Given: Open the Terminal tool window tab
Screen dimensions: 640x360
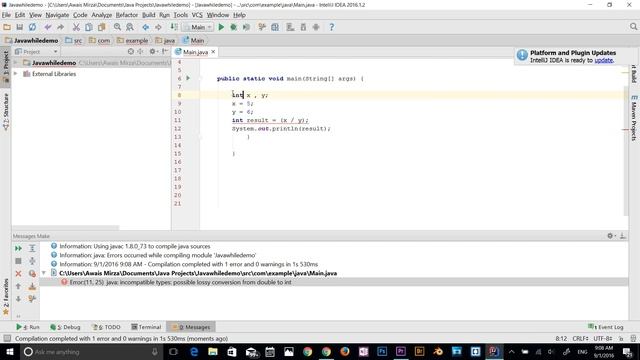Looking at the screenshot, I should (146, 327).
